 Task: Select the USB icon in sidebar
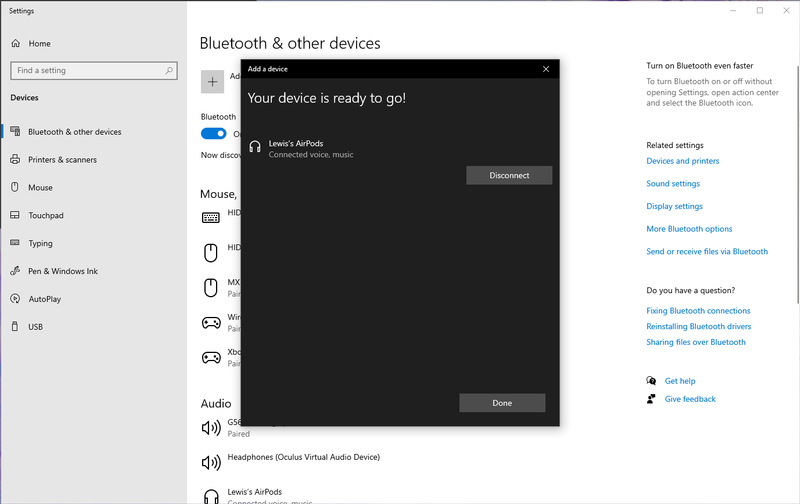15,326
